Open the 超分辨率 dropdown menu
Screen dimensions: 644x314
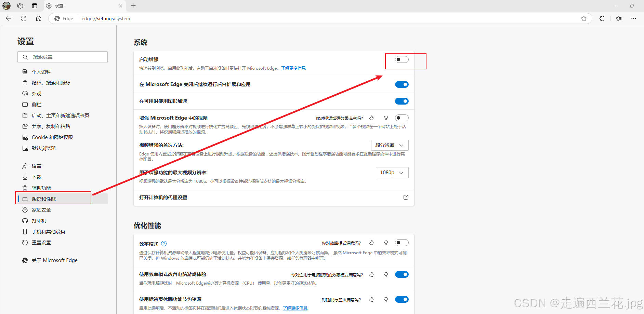tap(390, 145)
